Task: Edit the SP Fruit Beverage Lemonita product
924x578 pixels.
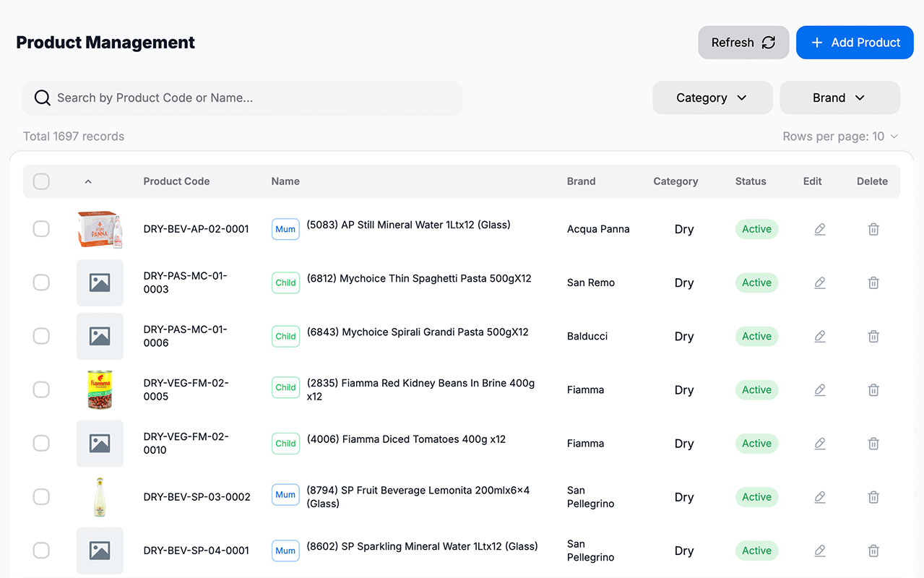Action: click(x=820, y=497)
